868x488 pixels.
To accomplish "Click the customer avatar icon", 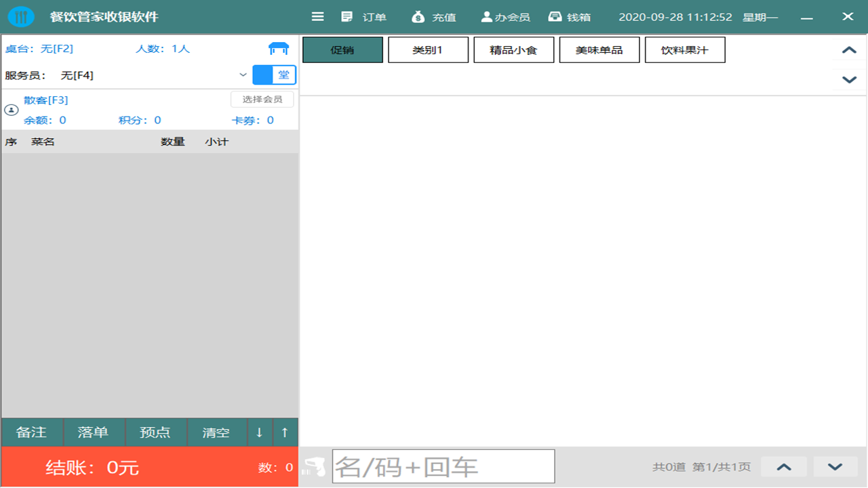I will coord(12,110).
